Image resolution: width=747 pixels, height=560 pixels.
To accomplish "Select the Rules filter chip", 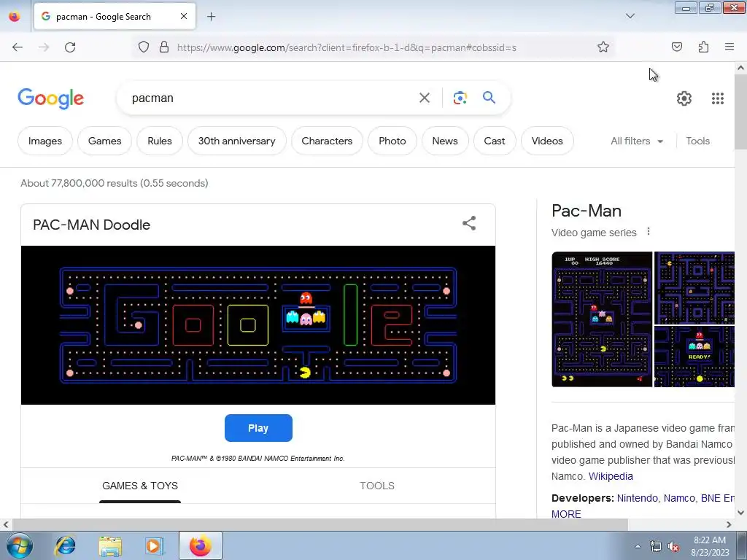I will [x=160, y=141].
